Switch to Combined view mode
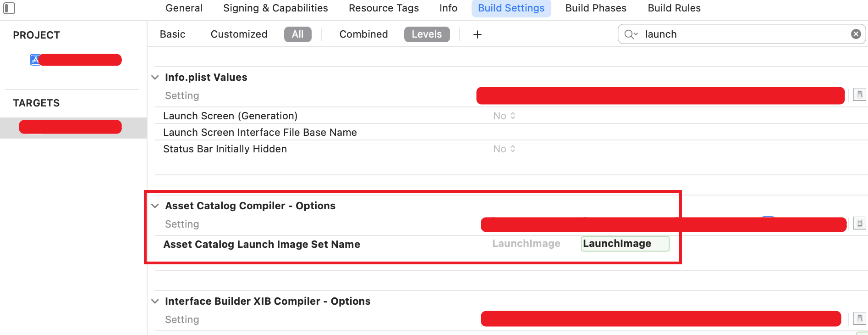 click(x=363, y=34)
